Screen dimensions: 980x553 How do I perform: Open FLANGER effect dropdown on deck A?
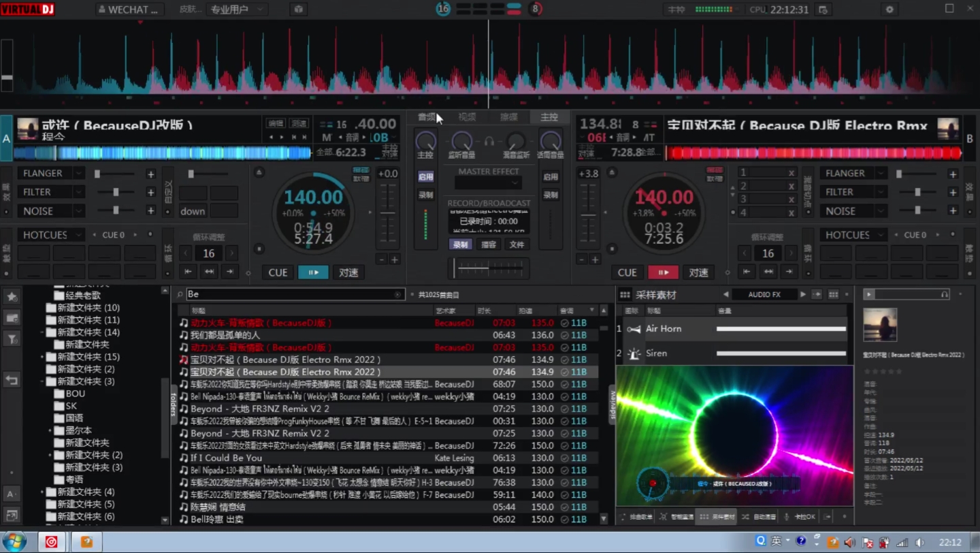click(x=78, y=174)
